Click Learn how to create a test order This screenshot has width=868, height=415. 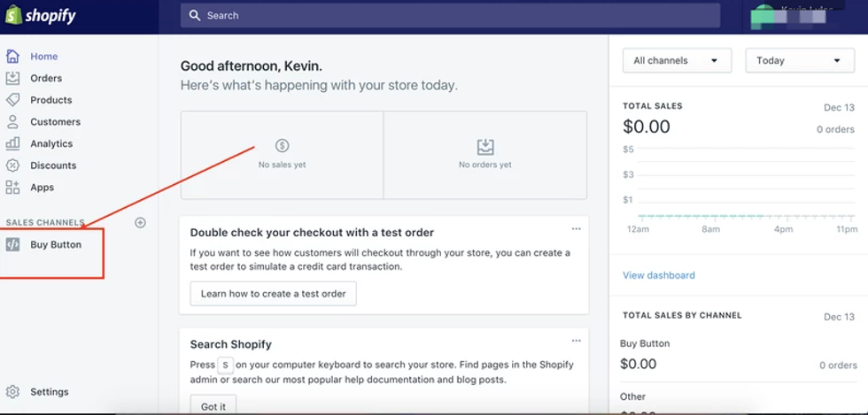point(273,294)
